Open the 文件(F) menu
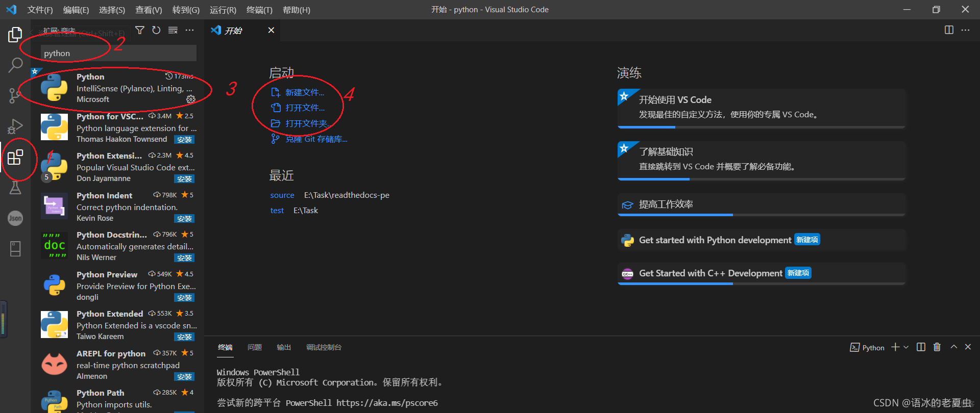The height and width of the screenshot is (413, 980). tap(40, 10)
